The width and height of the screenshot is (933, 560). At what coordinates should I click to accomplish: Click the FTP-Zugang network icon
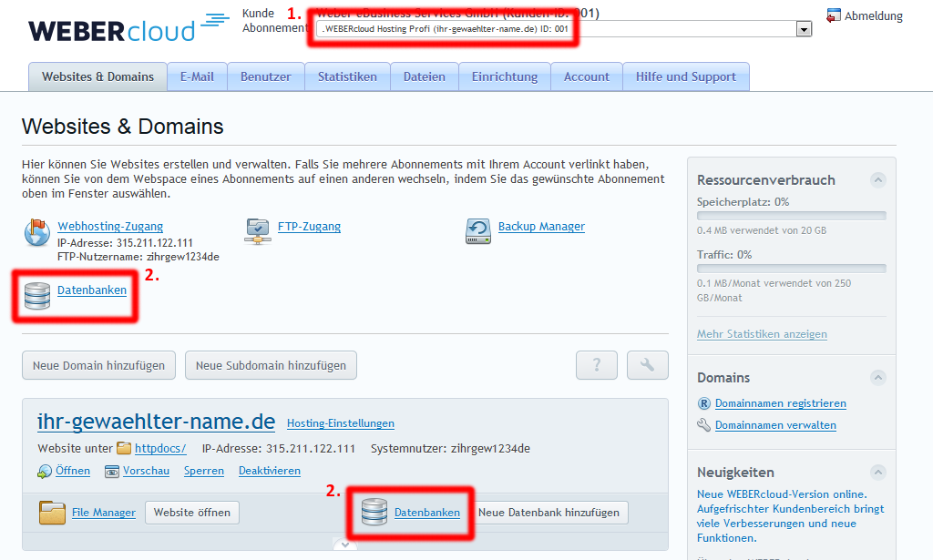[x=258, y=231]
